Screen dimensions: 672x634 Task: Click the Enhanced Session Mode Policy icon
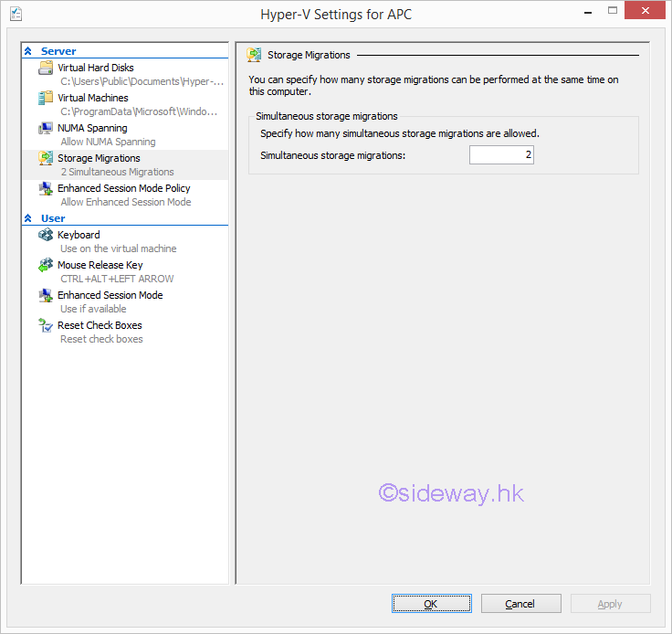(46, 188)
